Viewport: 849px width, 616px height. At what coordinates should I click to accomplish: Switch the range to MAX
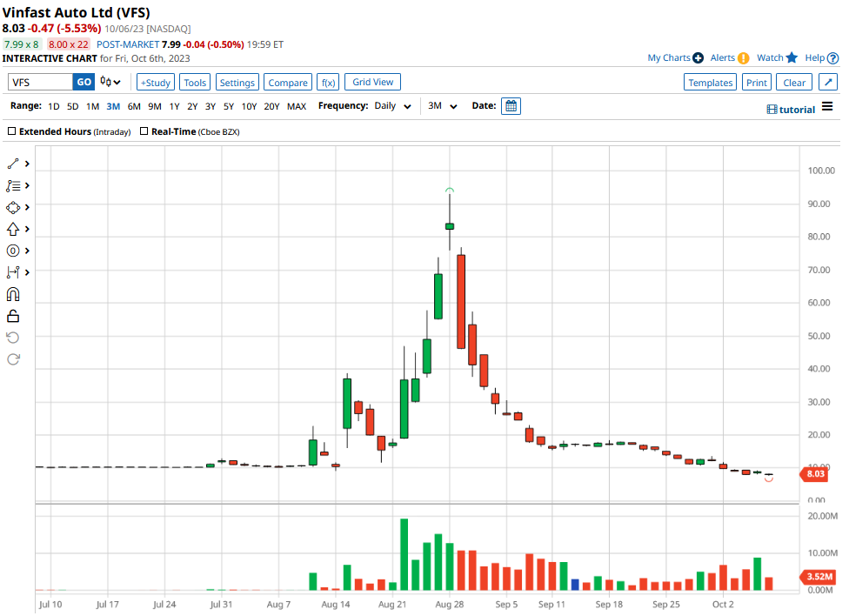point(297,106)
